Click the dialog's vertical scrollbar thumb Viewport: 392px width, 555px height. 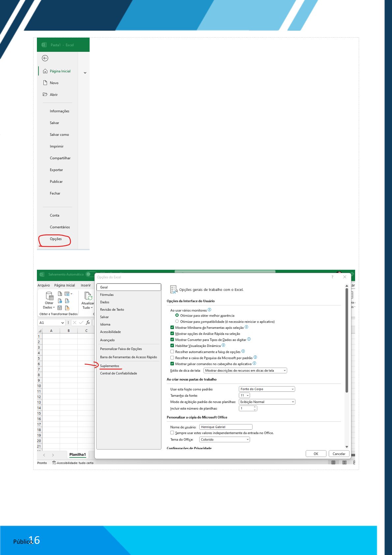pyautogui.click(x=347, y=340)
